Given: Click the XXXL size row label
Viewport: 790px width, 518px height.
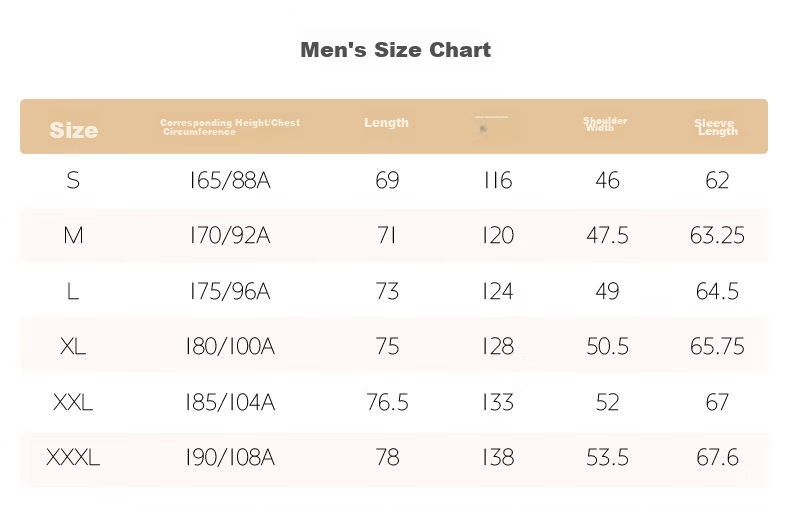Looking at the screenshot, I should click(x=73, y=458).
